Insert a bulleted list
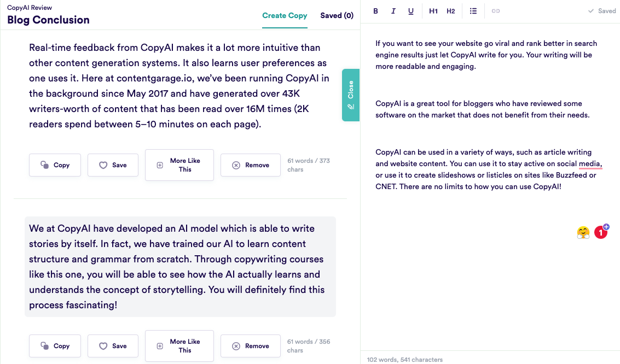The image size is (620, 364). 473,11
